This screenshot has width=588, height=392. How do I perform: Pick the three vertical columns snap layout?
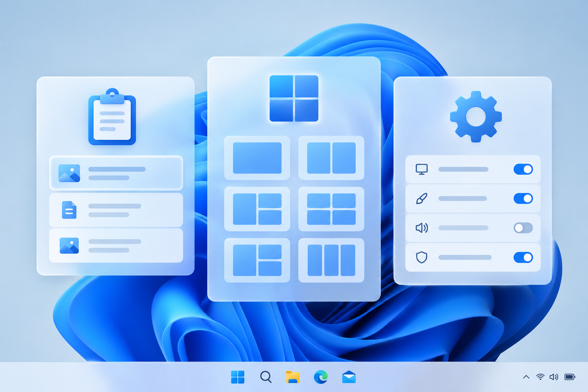pos(331,260)
